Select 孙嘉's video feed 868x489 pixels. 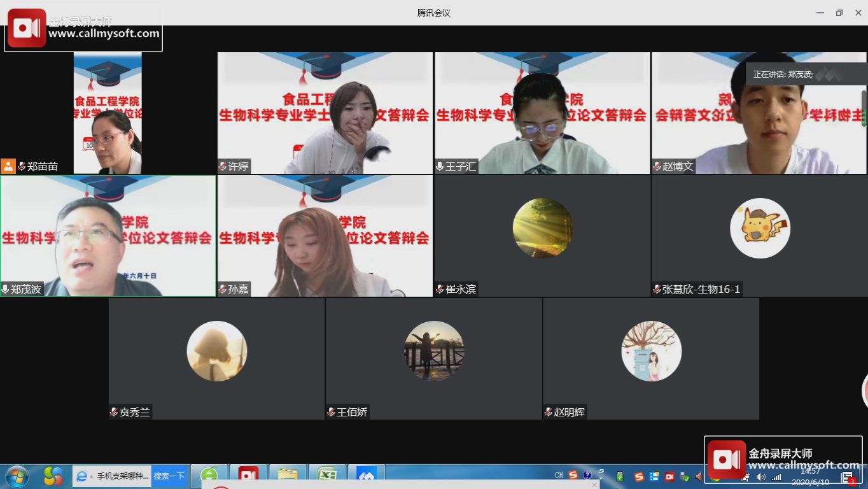325,236
